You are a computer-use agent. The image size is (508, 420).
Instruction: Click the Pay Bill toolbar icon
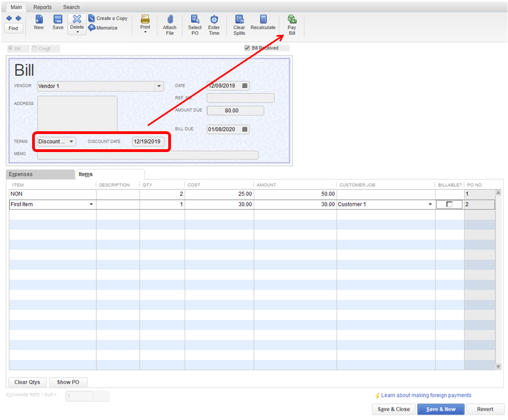click(x=292, y=25)
